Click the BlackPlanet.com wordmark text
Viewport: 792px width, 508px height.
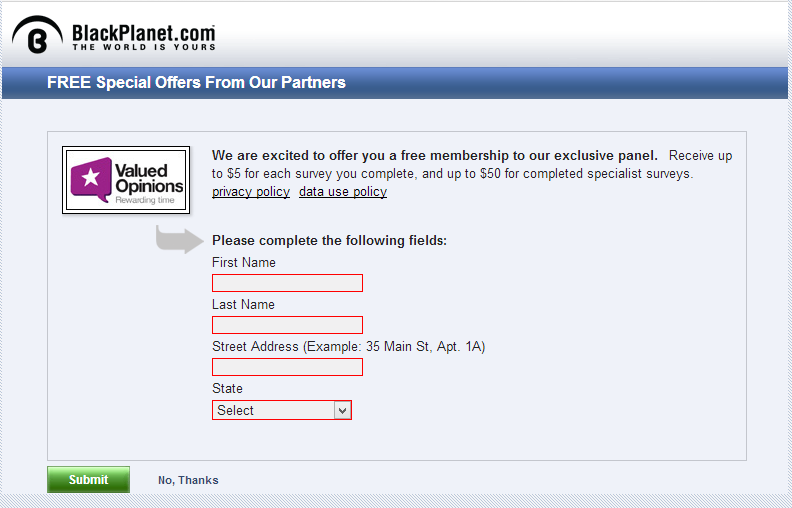pos(143,37)
